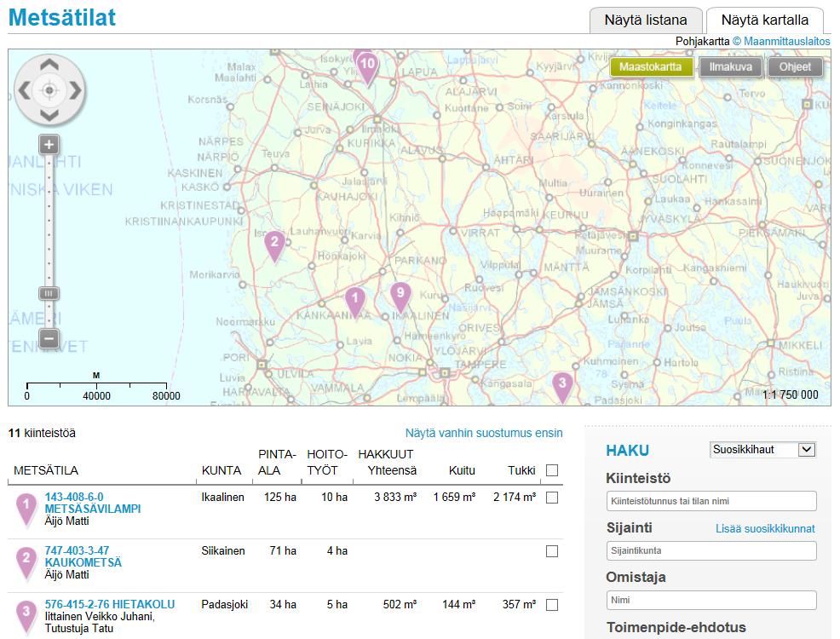
Task: Open the Suosikkihaut dropdown
Action: (x=762, y=449)
